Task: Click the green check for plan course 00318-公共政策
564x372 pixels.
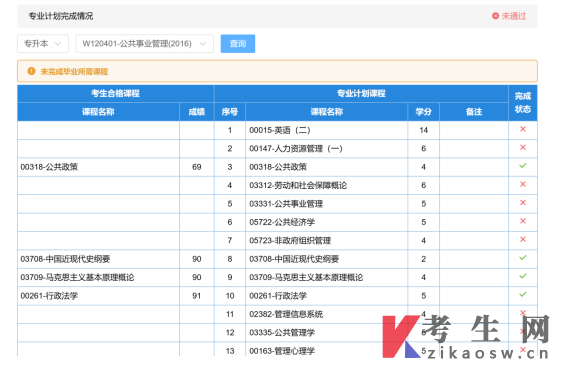Action: pyautogui.click(x=523, y=165)
